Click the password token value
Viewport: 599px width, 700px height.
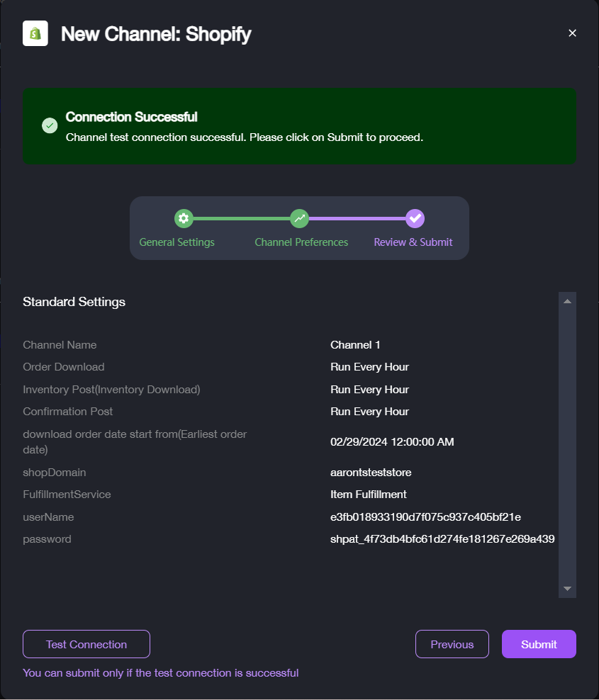tap(442, 539)
